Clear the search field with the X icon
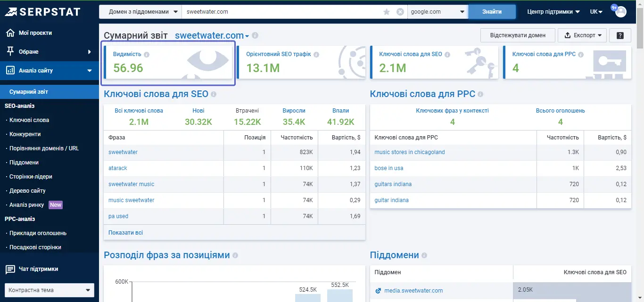Screen dimensions: 644x302 pos(400,12)
